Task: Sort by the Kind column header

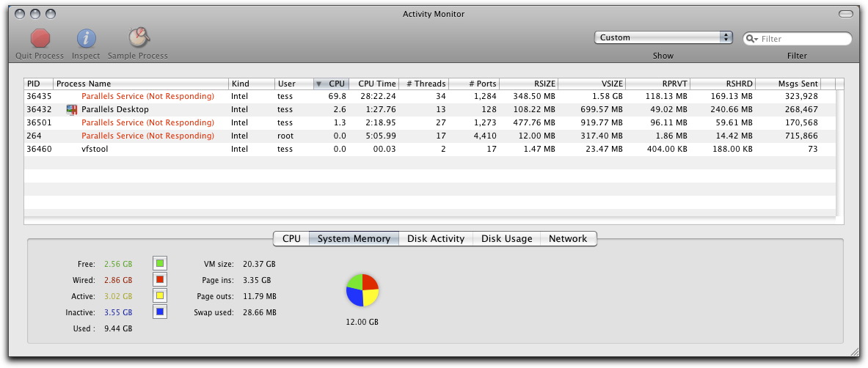Action: click(252, 84)
